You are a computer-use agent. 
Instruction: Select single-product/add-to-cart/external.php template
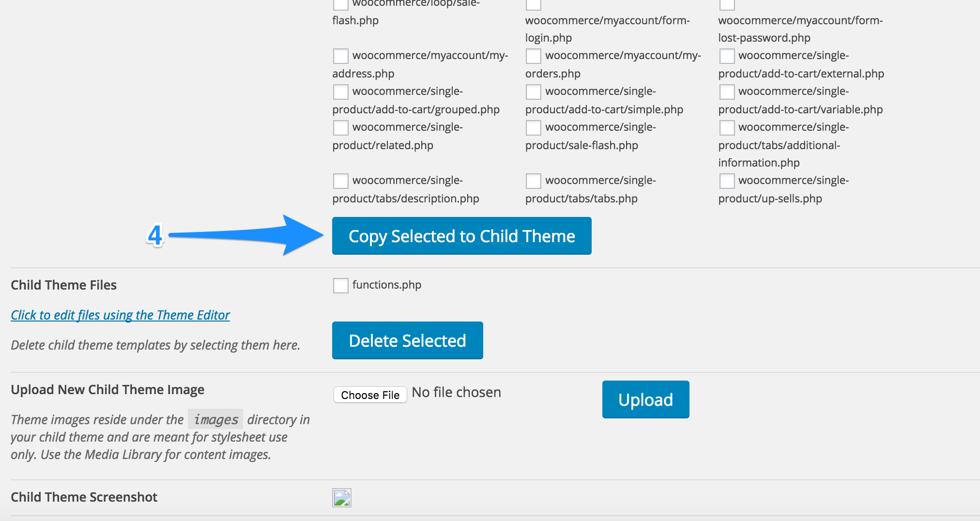[x=727, y=56]
